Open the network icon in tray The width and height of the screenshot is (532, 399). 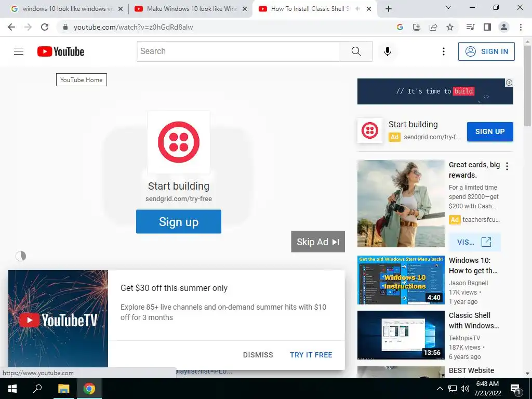453,389
